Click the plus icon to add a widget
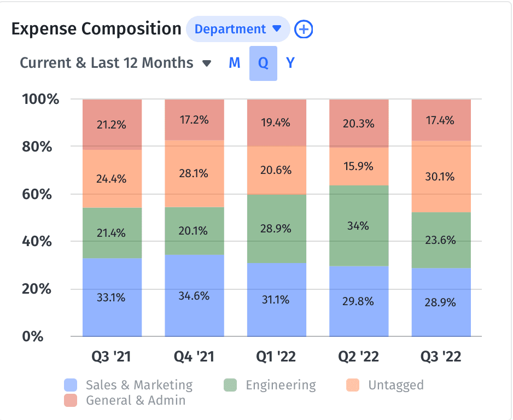 [x=304, y=28]
